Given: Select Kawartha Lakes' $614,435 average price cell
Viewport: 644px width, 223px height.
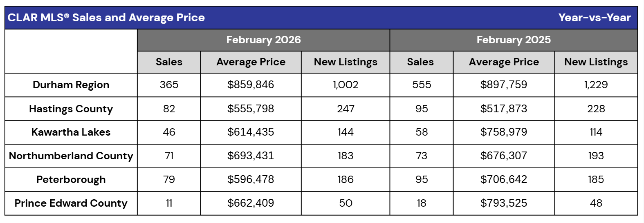Looking at the screenshot, I should (x=251, y=132).
